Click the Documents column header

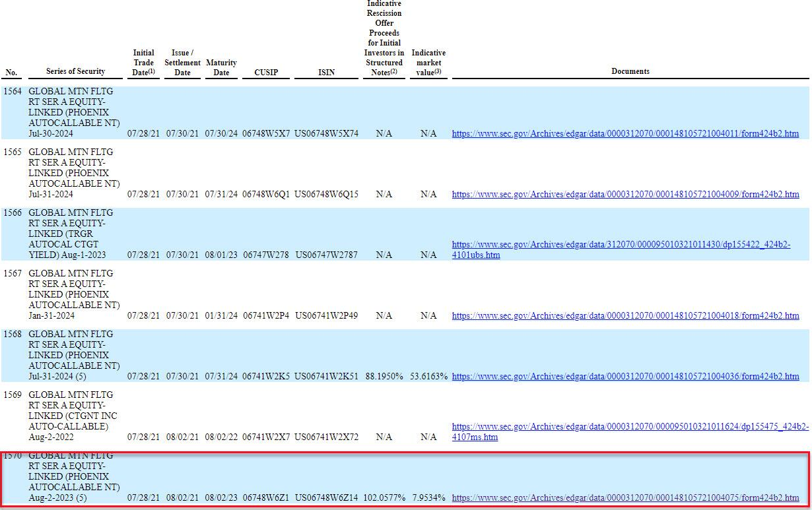630,71
